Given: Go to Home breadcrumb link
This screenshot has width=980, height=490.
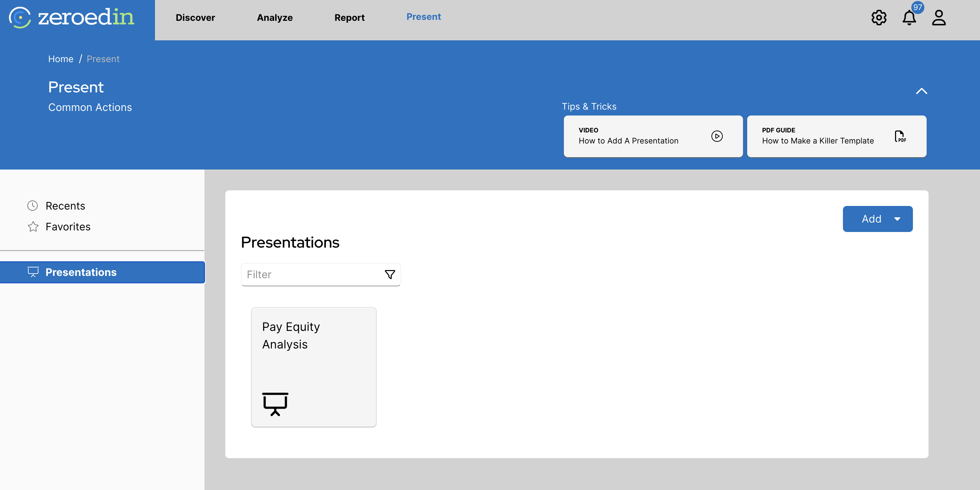Looking at the screenshot, I should pyautogui.click(x=61, y=59).
